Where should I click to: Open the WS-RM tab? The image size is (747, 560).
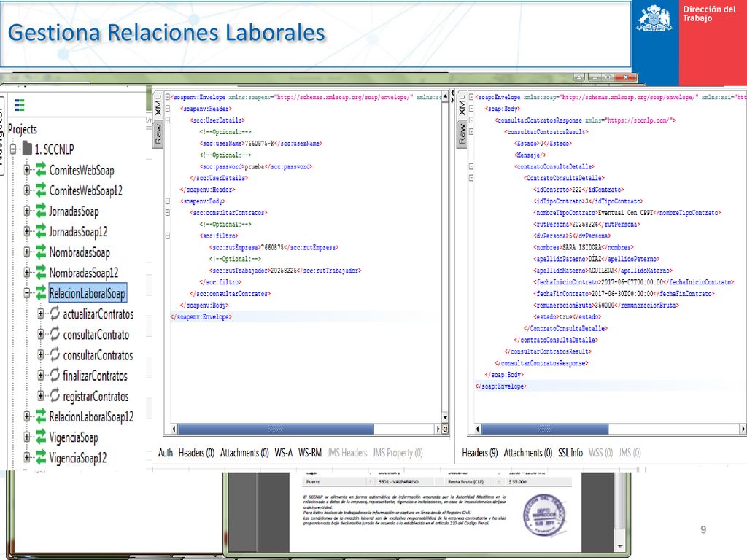310,453
